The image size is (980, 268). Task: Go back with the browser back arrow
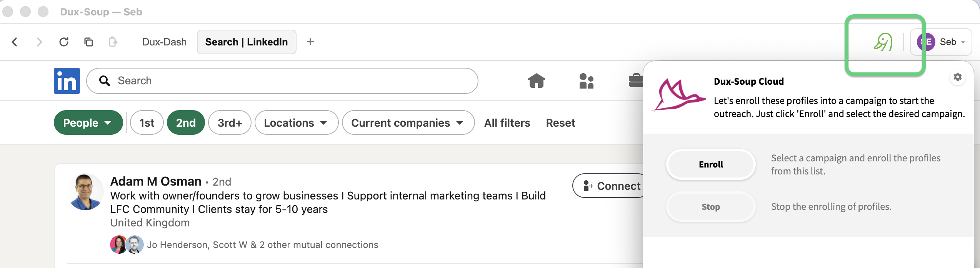tap(15, 42)
